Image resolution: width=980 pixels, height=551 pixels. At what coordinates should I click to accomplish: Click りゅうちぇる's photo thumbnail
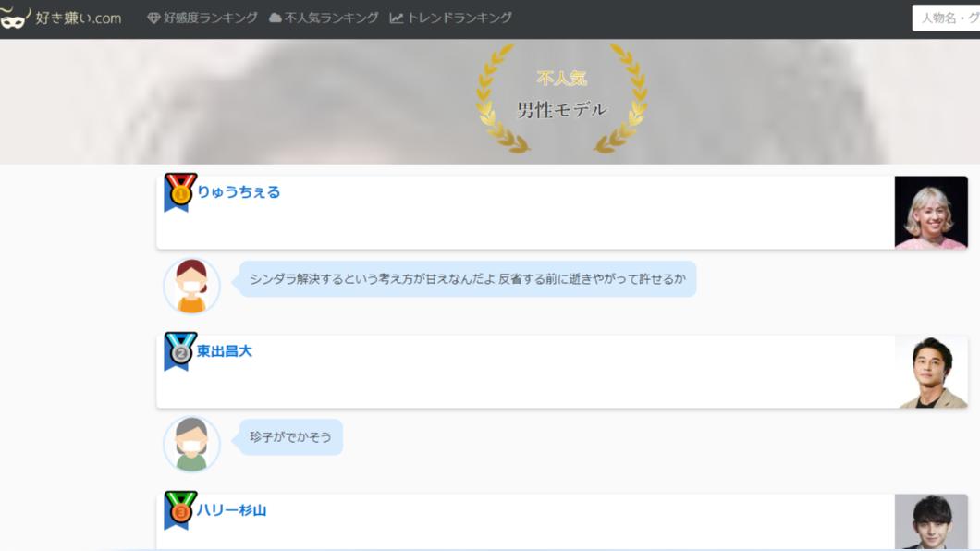[x=932, y=210]
